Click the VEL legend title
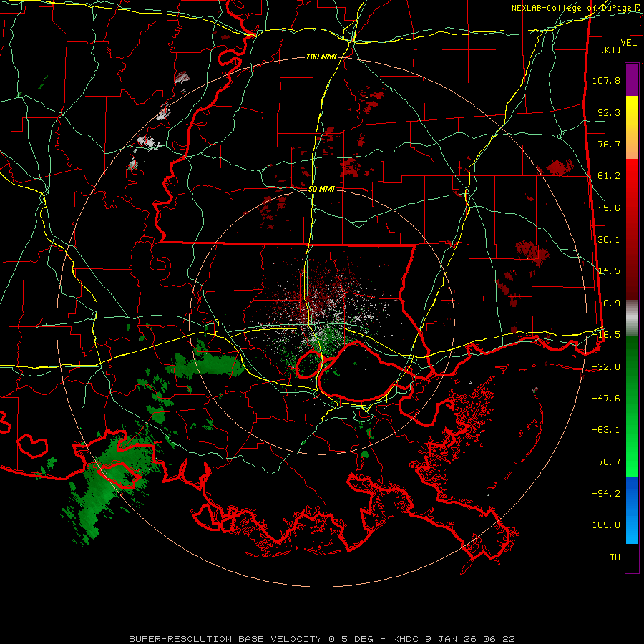 click(628, 43)
